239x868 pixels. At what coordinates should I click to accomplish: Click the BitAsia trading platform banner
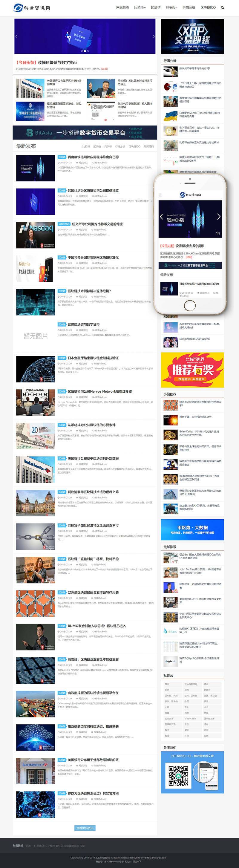click(85, 132)
